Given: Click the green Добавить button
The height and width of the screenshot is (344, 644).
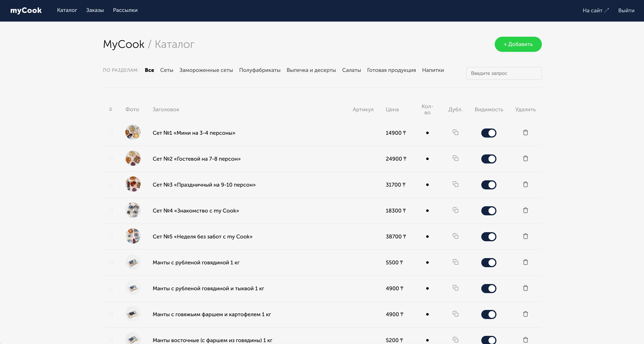Looking at the screenshot, I should click(x=518, y=44).
